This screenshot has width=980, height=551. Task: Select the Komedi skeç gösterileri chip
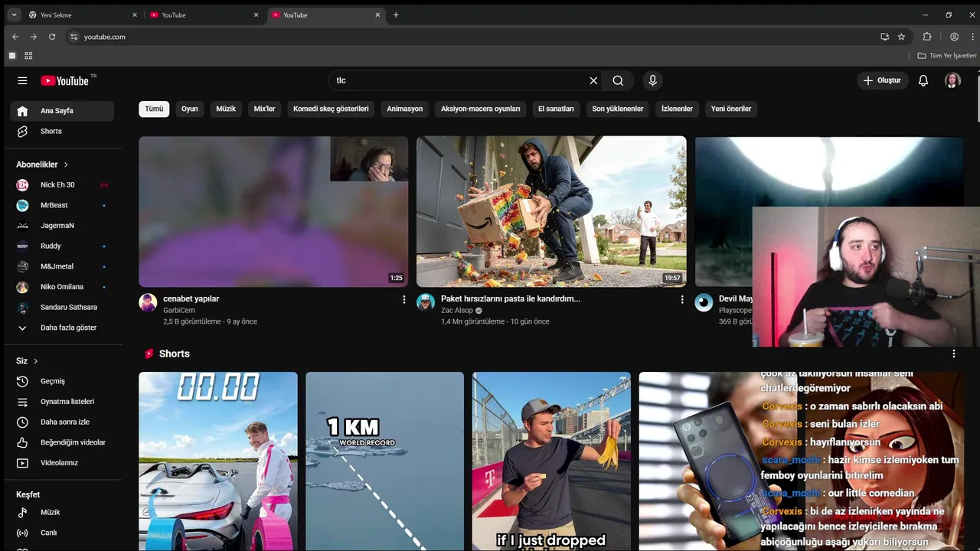331,109
